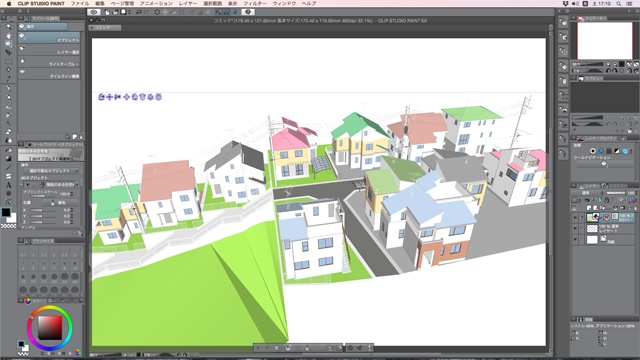The image size is (640, 360).
Task: Click the last 3D object manipulator icon
Action: pyautogui.click(x=158, y=97)
